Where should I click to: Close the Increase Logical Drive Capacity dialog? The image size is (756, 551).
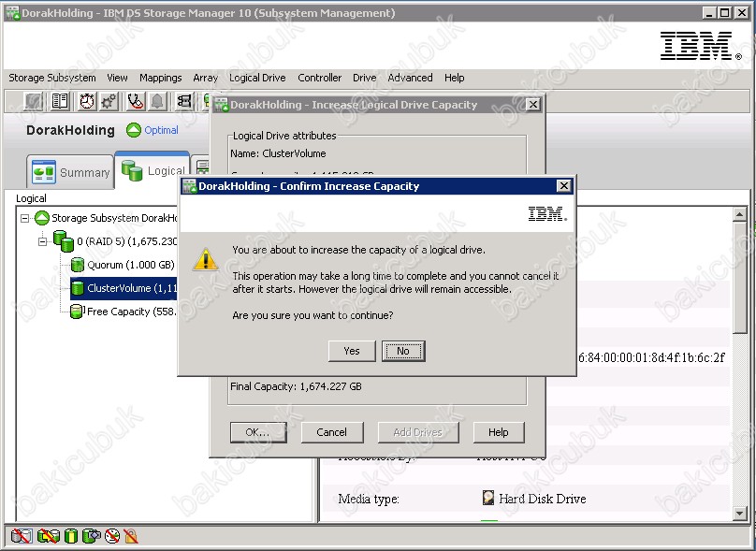click(532, 105)
